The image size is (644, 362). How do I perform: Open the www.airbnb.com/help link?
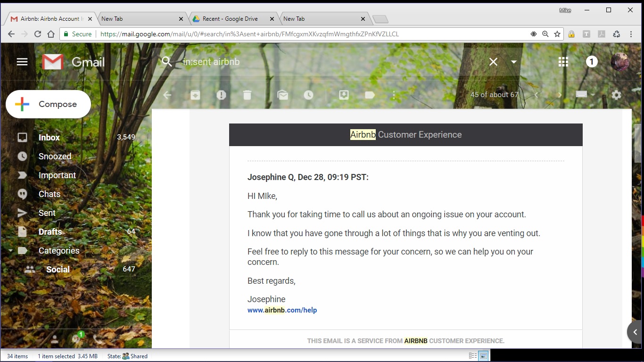pos(282,310)
